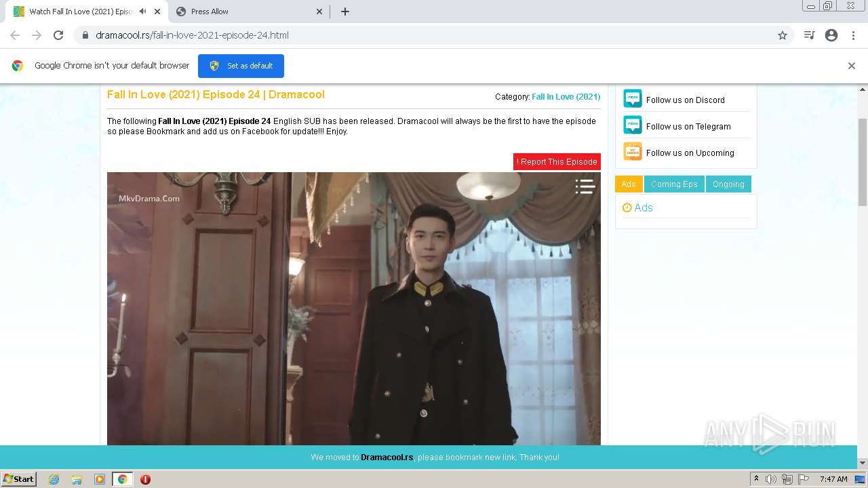The height and width of the screenshot is (488, 868).
Task: Click the scrollbar down arrow
Action: pyautogui.click(x=863, y=463)
